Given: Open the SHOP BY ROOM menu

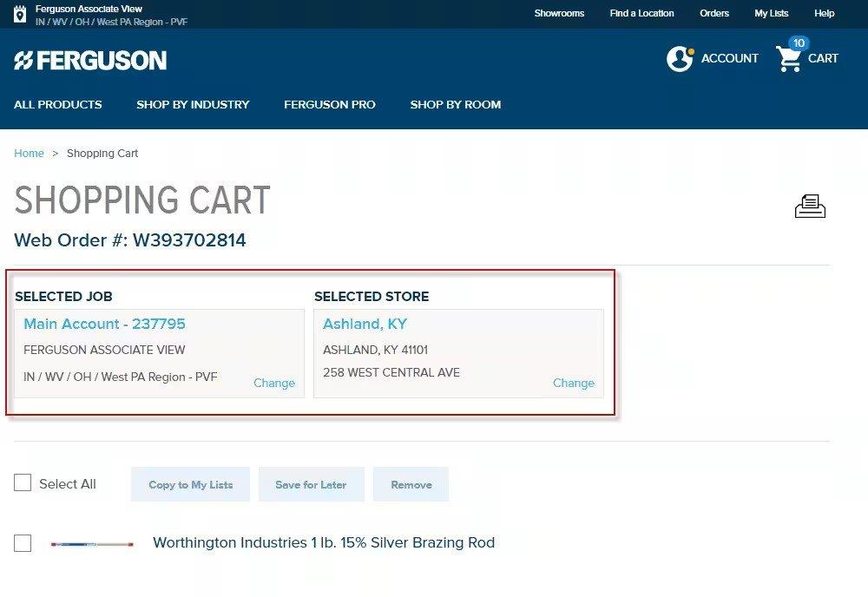Looking at the screenshot, I should coord(455,105).
